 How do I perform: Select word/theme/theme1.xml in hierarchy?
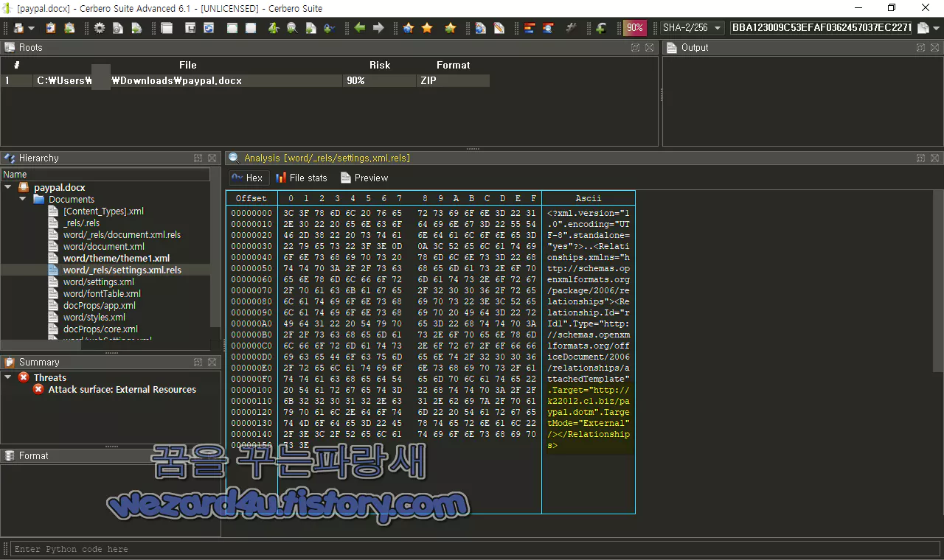tap(117, 258)
